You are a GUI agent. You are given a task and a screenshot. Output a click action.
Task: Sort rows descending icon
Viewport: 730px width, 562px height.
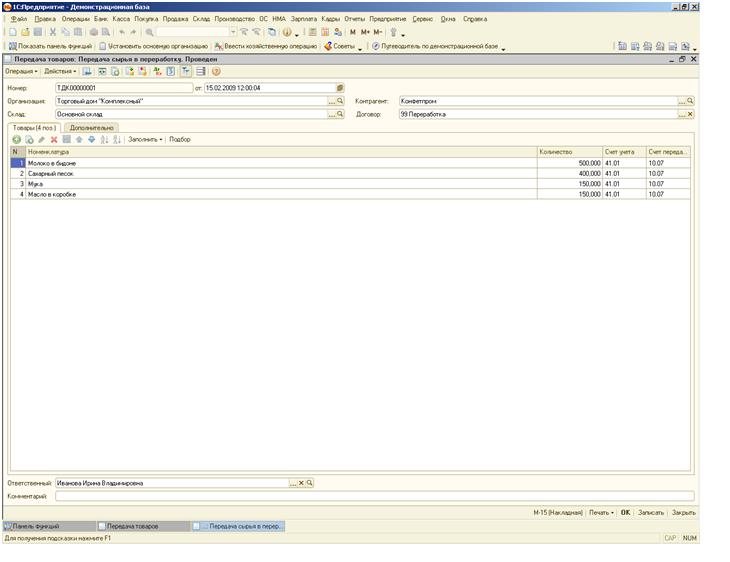click(117, 139)
